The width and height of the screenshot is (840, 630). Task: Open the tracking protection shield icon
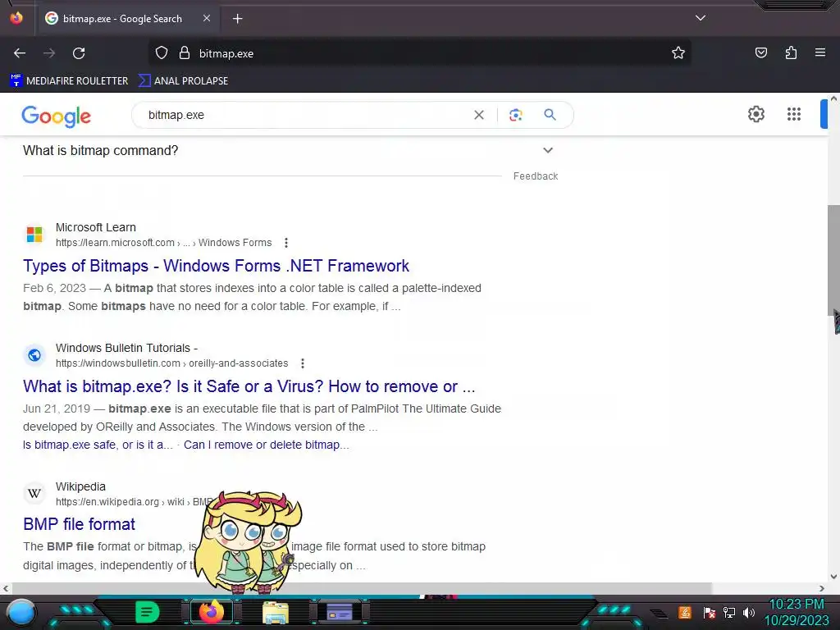pos(162,53)
